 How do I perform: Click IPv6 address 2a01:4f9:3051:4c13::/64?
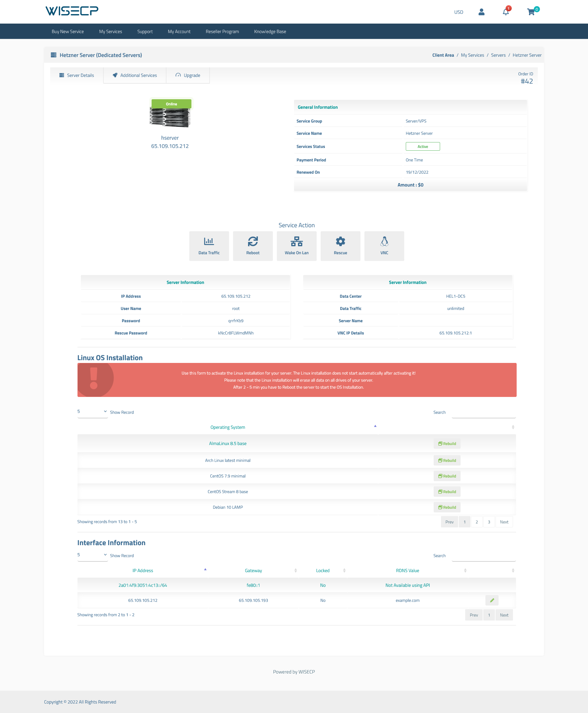coord(143,585)
